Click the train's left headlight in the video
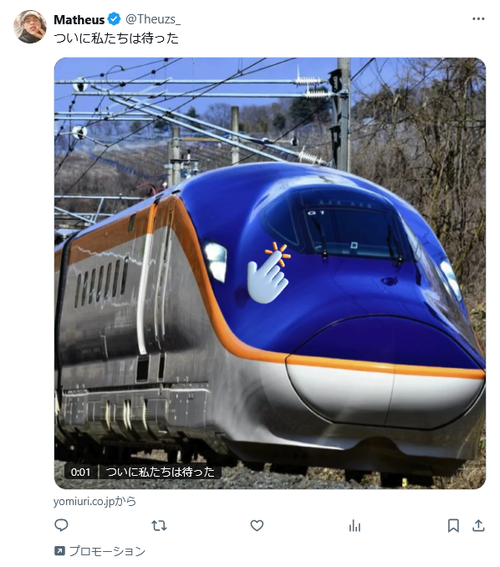Image resolution: width=500 pixels, height=567 pixels. click(215, 261)
